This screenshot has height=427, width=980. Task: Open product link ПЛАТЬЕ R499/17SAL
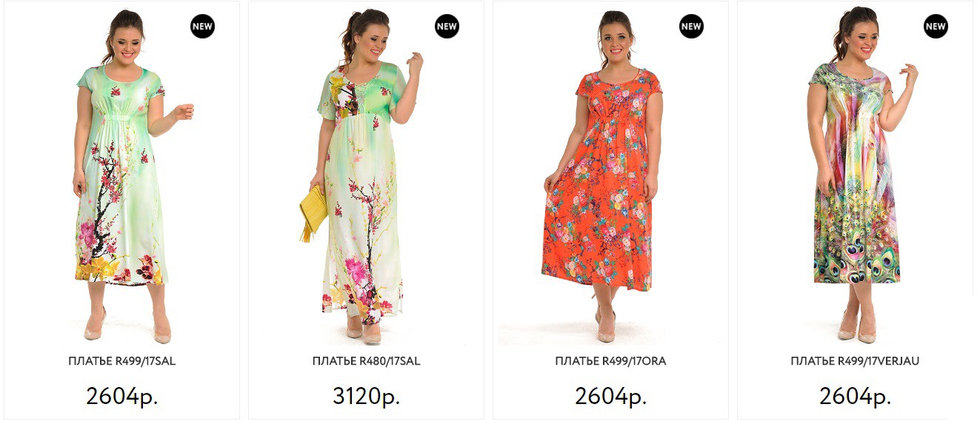tap(122, 361)
